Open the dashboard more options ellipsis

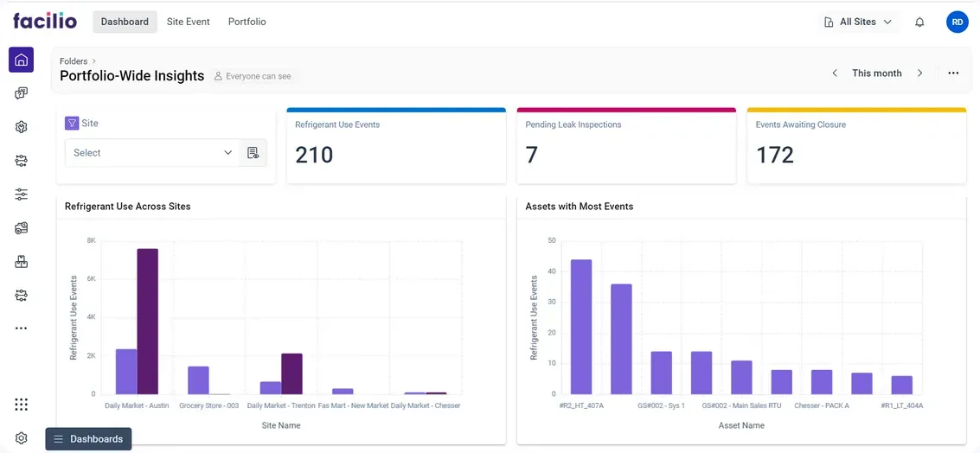click(x=953, y=73)
